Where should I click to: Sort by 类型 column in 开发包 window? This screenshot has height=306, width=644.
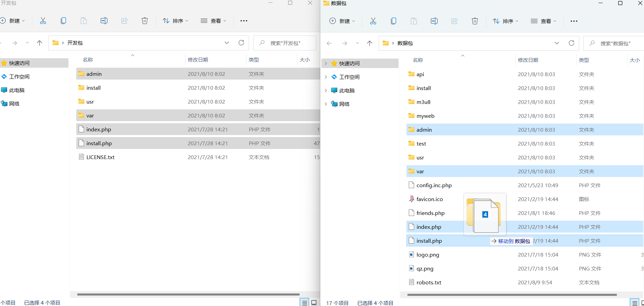(254, 60)
